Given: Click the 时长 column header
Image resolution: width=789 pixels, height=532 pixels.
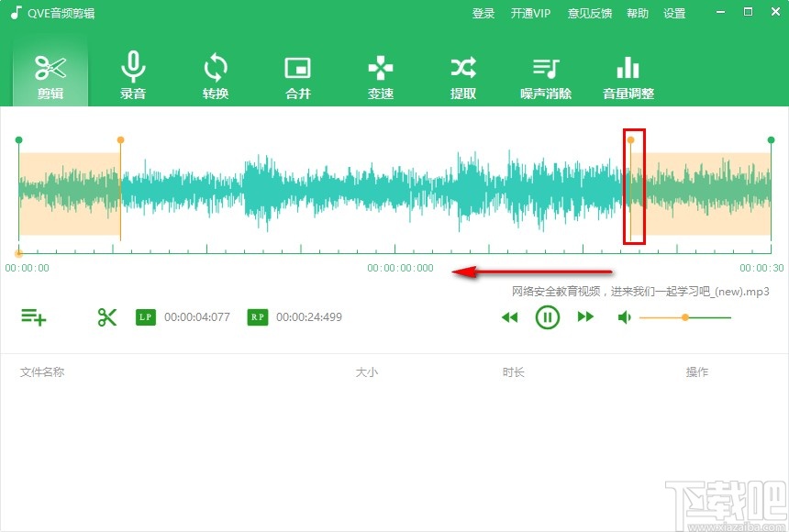Looking at the screenshot, I should (513, 372).
